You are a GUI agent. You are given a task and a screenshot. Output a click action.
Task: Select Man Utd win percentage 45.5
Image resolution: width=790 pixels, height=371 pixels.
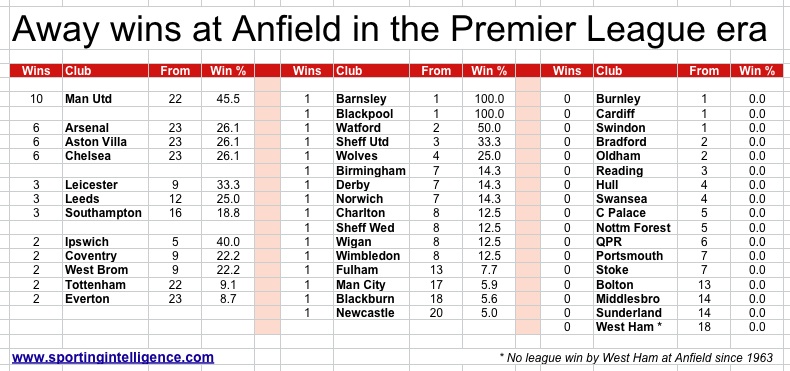point(228,99)
